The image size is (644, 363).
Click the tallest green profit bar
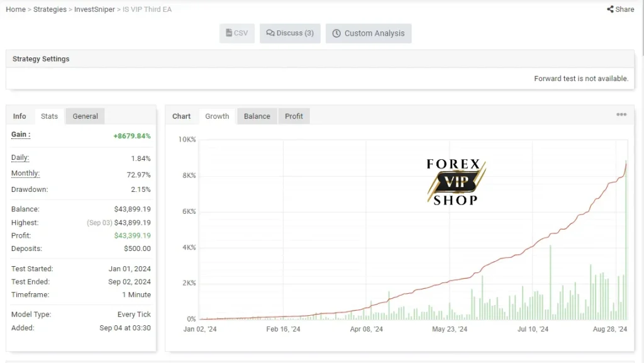tap(626, 240)
